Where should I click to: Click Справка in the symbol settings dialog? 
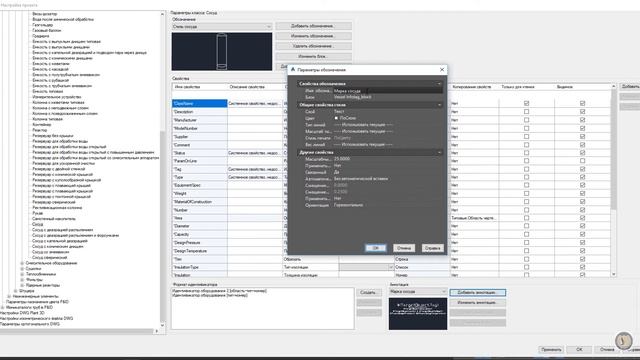(x=432, y=248)
